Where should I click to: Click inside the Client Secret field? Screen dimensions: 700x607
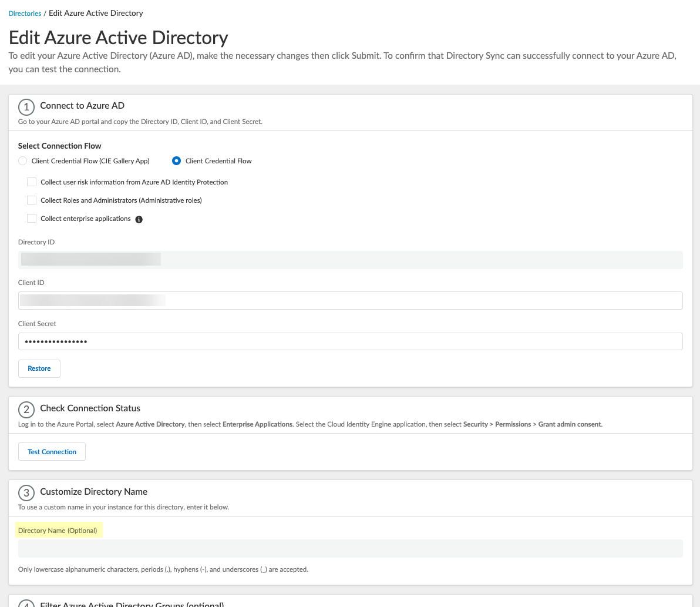(x=350, y=341)
